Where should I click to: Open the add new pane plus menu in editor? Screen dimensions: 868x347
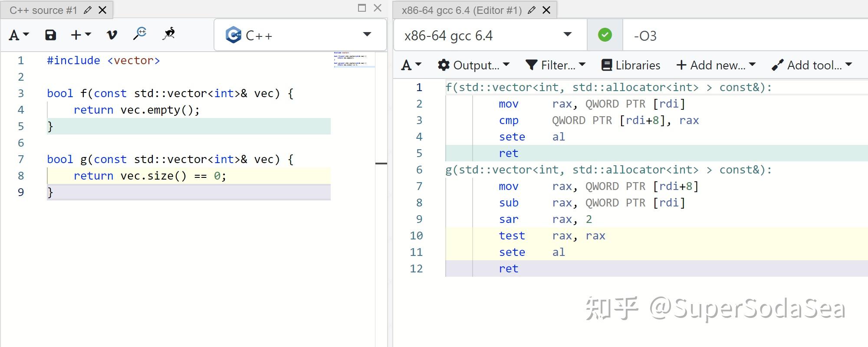(81, 35)
